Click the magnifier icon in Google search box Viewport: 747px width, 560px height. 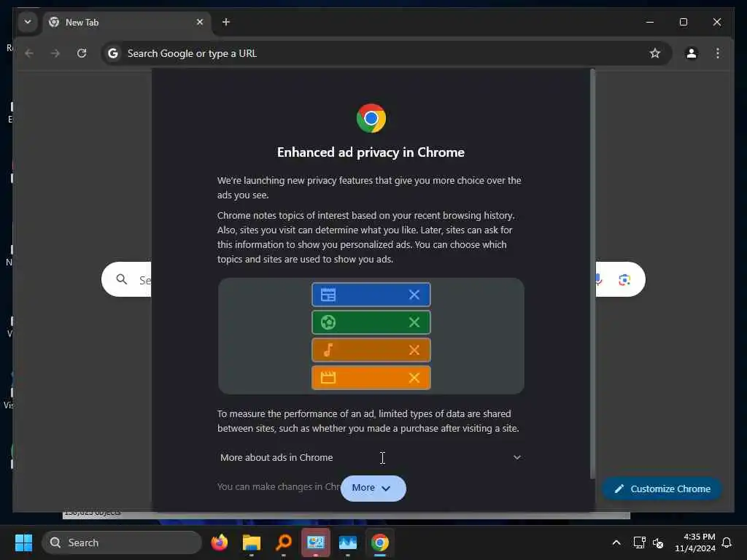click(x=122, y=279)
